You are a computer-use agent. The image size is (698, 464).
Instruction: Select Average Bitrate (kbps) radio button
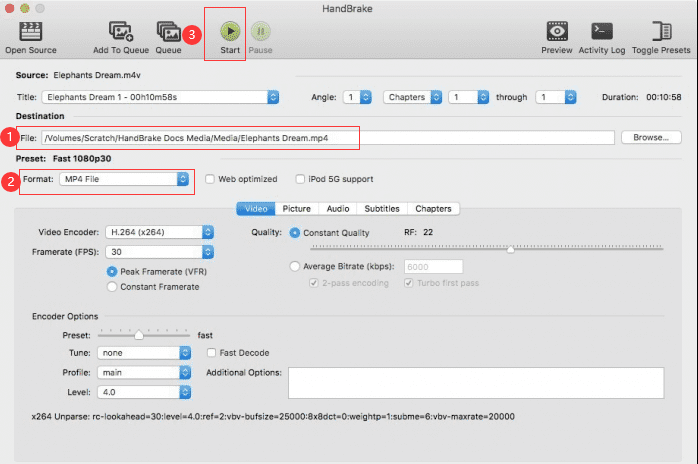295,266
